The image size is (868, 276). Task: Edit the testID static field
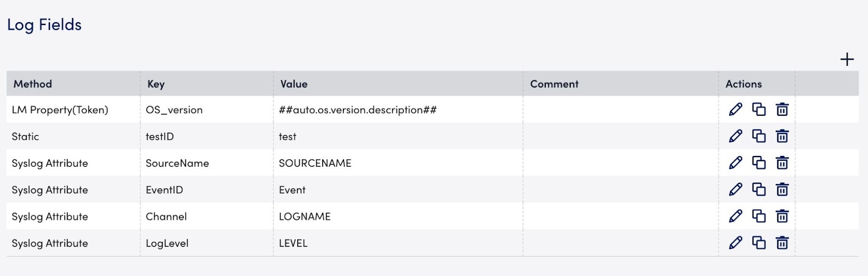tap(736, 136)
